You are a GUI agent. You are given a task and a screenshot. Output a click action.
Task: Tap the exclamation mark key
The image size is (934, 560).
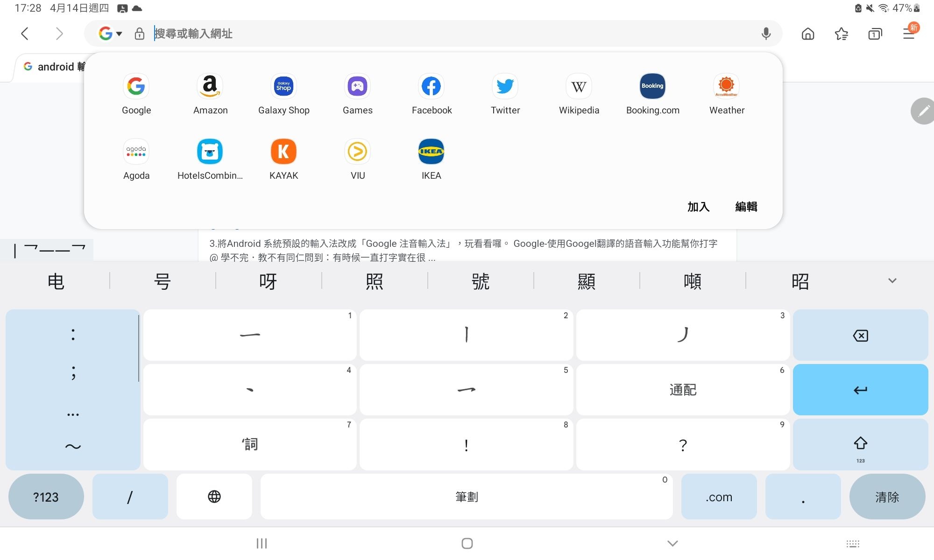coord(466,444)
